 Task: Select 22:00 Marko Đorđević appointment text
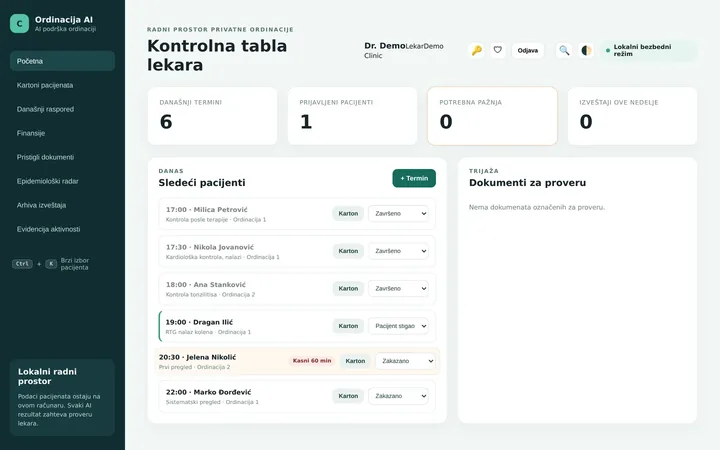pos(208,392)
